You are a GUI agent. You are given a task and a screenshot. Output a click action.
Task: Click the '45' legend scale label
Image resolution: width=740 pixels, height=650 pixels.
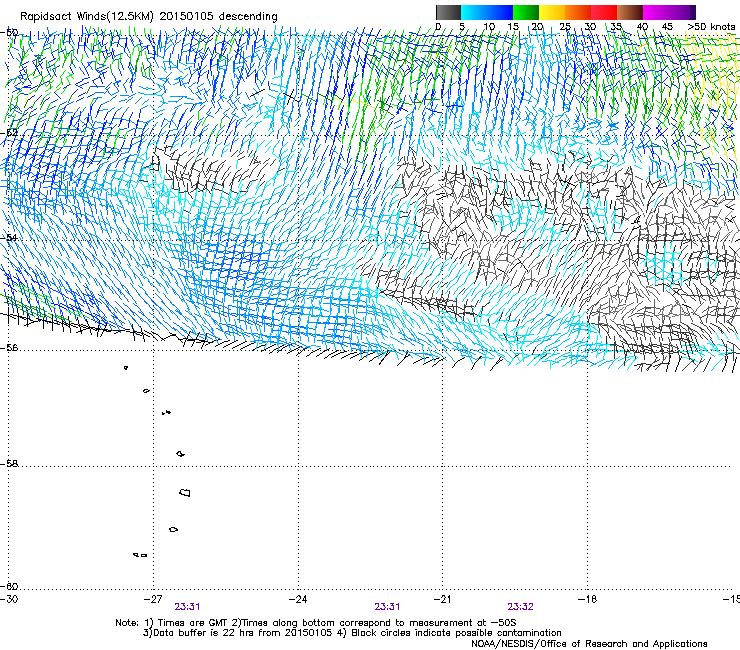[667, 27]
